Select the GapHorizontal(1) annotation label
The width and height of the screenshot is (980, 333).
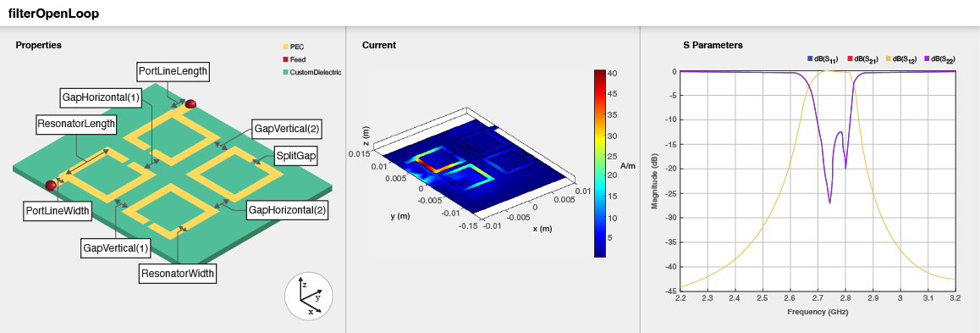(102, 97)
